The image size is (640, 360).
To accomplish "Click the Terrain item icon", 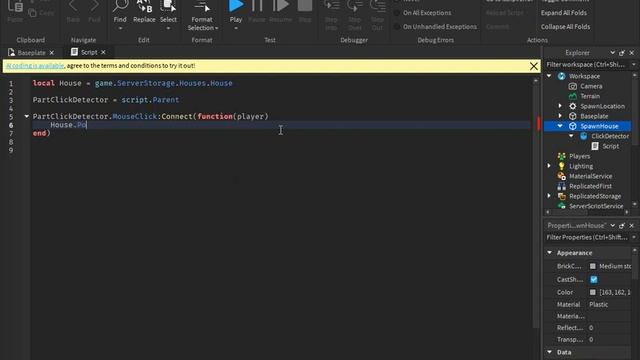I will (x=573, y=96).
